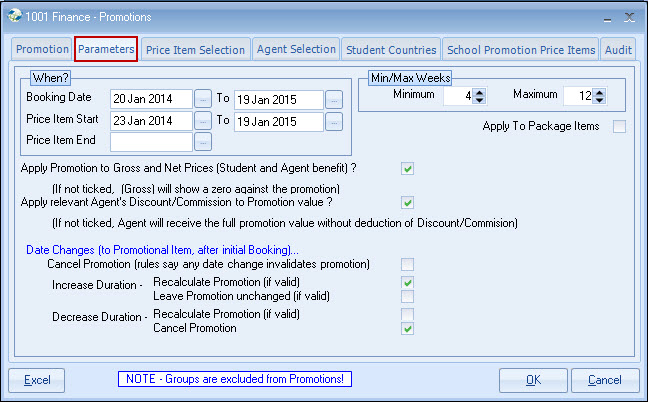Screen dimensions: 648x402
Task: Open the Price Item Selection tab
Action: pos(195,49)
